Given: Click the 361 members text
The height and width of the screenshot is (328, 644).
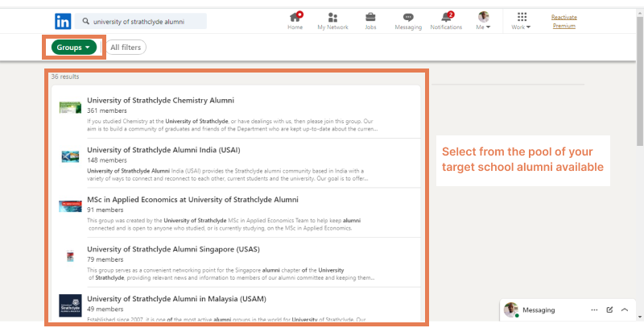Looking at the screenshot, I should pos(107,110).
